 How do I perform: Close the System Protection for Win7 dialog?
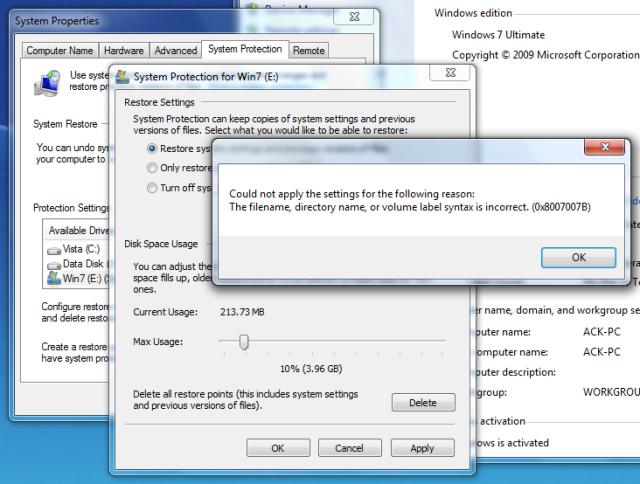[450, 73]
